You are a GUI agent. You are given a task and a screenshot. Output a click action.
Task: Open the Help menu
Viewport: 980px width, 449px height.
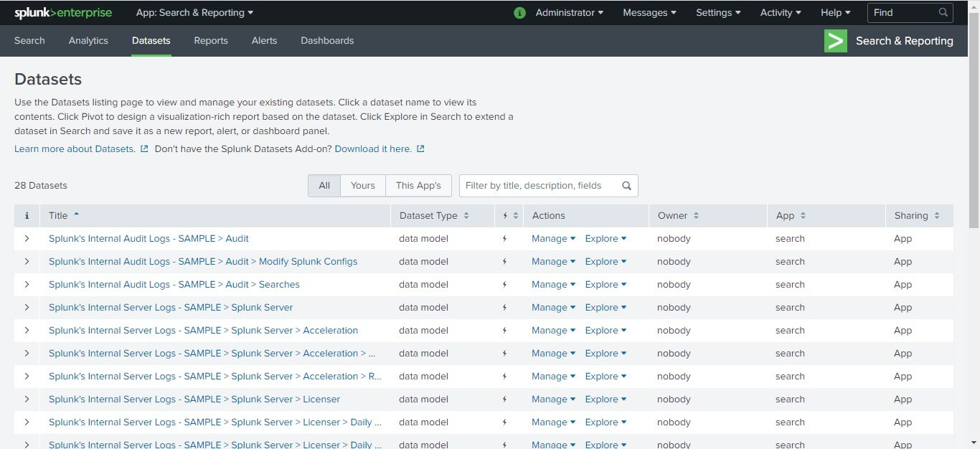point(835,13)
